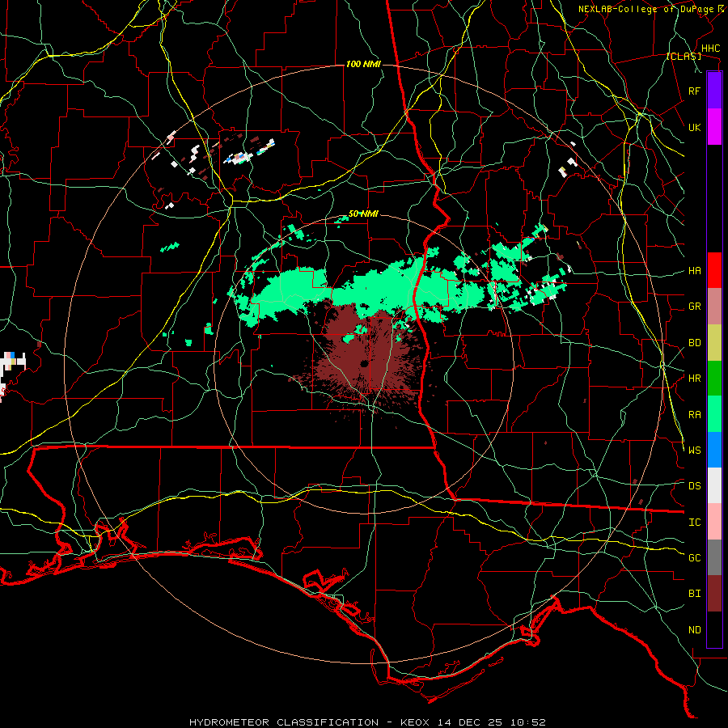This screenshot has width=728, height=728.
Task: Click the 10:52 timestamp
Action: (528, 722)
